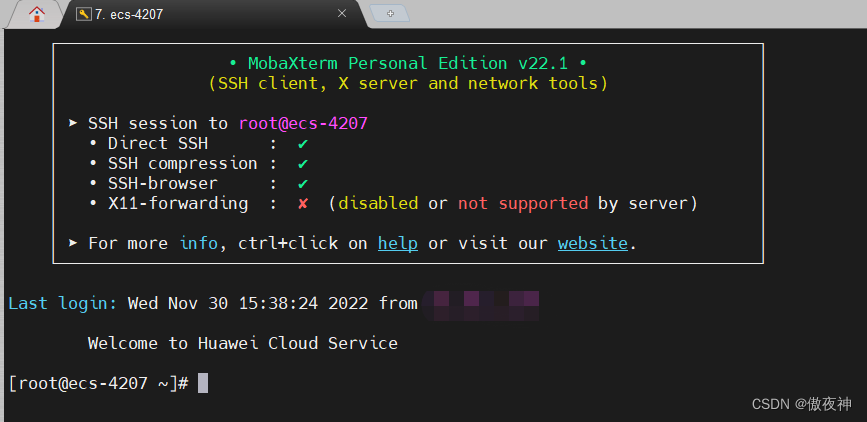
Task: Click the SSH compression green checkmark
Action: (x=302, y=164)
